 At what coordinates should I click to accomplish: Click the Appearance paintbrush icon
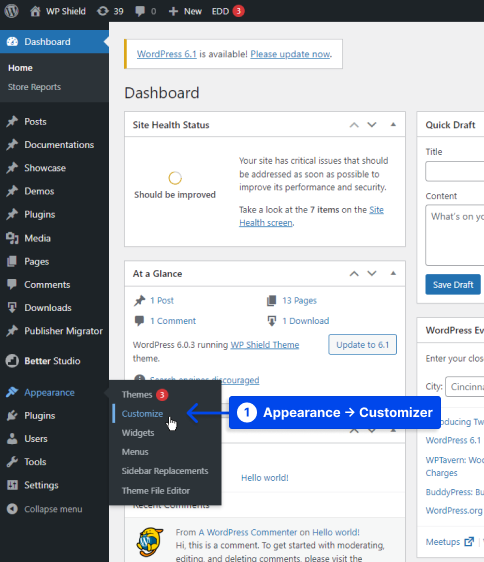pos(12,392)
